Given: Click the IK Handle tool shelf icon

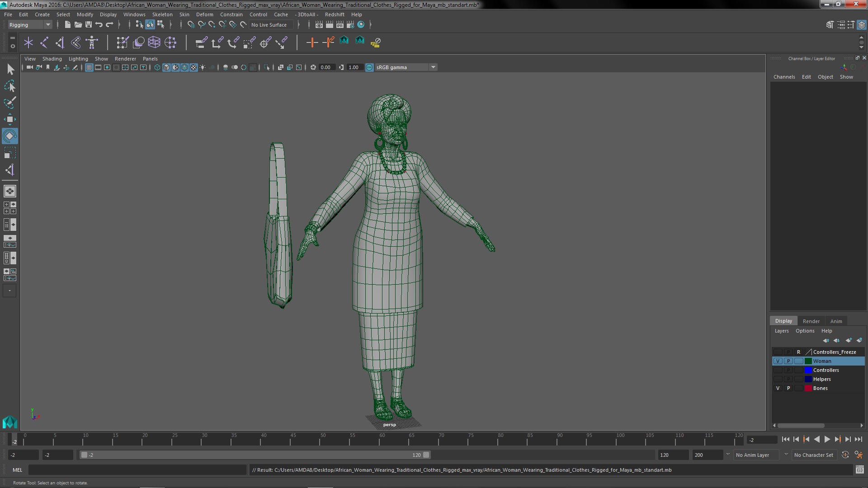Looking at the screenshot, I should point(60,42).
